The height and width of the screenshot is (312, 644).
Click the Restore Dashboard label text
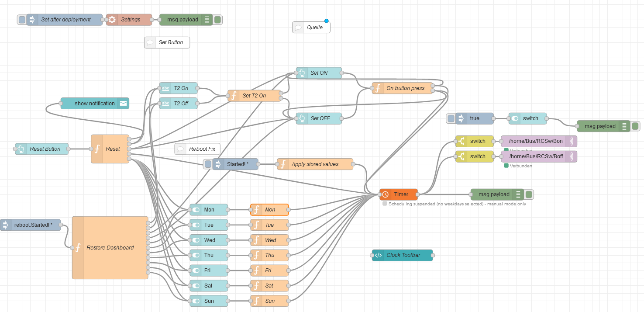(x=110, y=248)
